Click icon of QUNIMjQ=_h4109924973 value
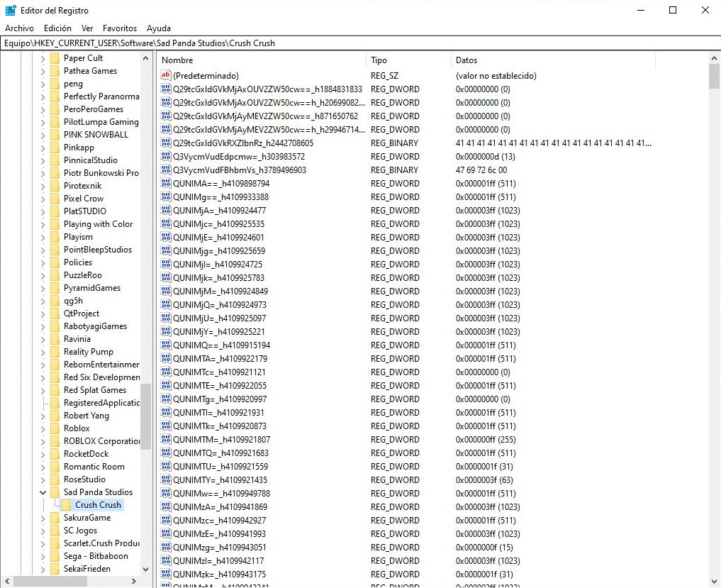This screenshot has width=721, height=588. click(165, 304)
